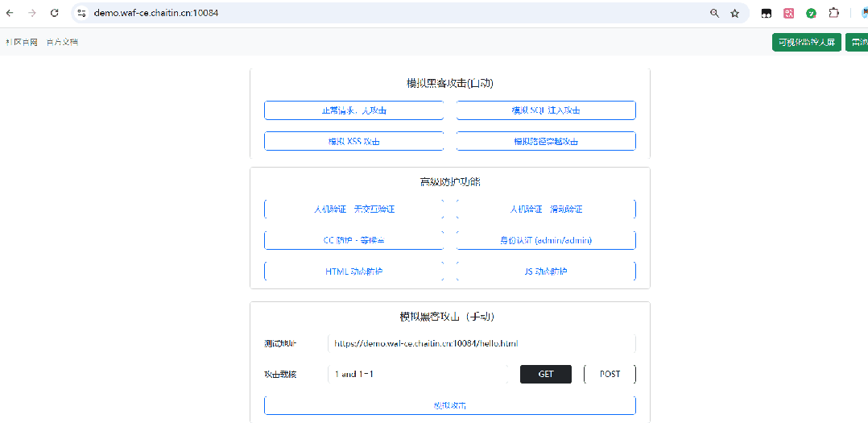
Task: Open 身份认证 (admin/admin) demo
Action: tap(546, 240)
